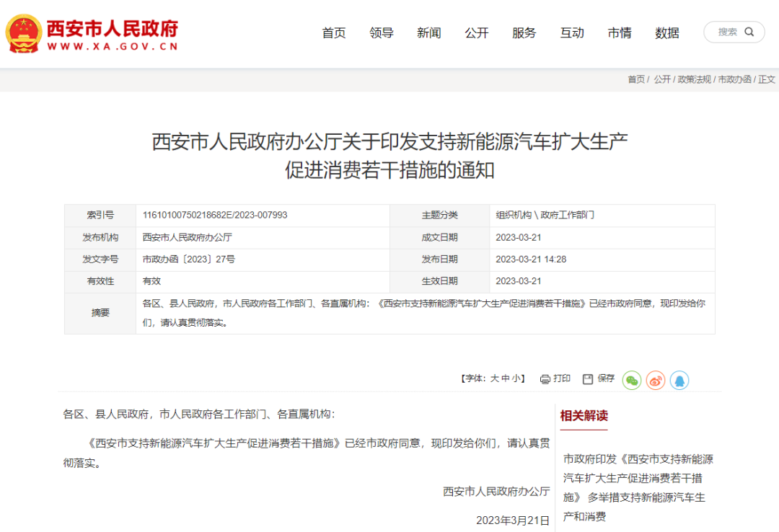Open the 数据 navigation menu

pyautogui.click(x=667, y=32)
